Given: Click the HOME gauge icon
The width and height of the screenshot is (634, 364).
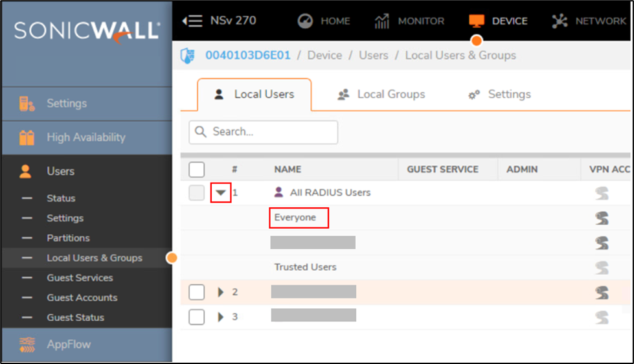Looking at the screenshot, I should (305, 21).
